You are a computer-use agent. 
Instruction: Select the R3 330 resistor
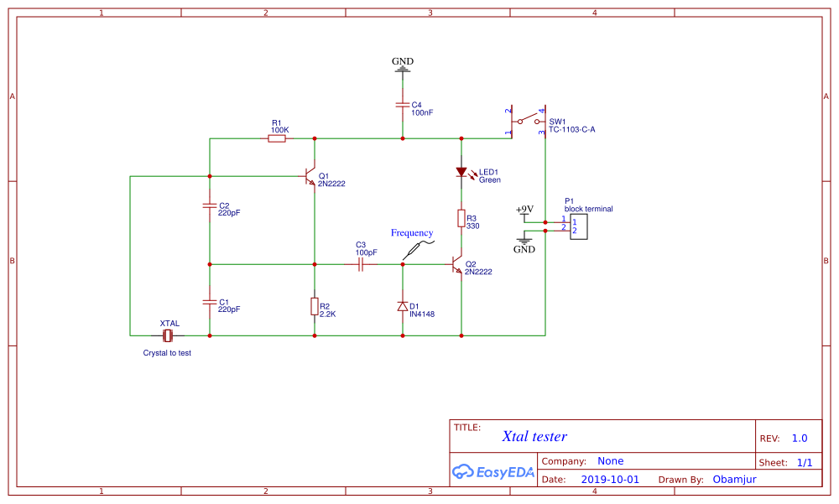point(461,220)
